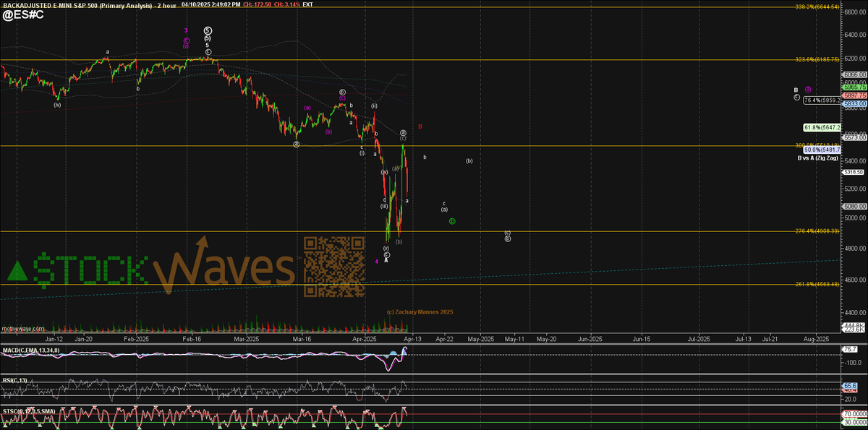
Task: Click the May-20 date on time axis
Action: coord(547,337)
